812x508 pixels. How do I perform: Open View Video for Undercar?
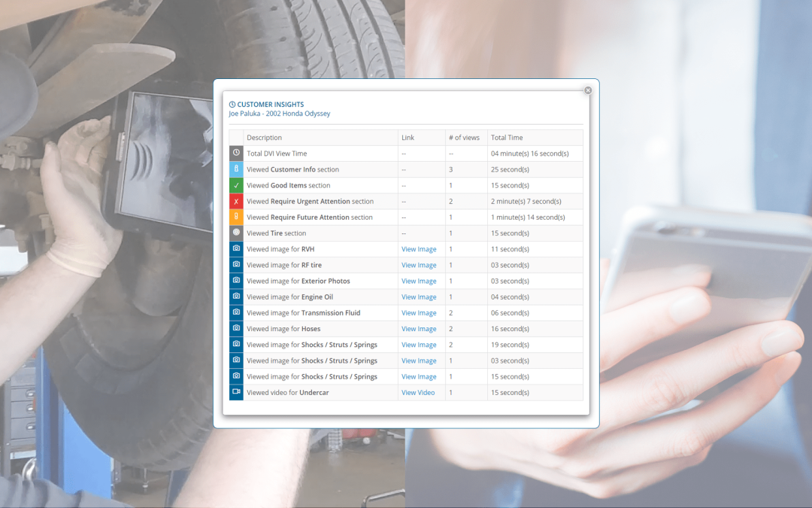point(417,392)
